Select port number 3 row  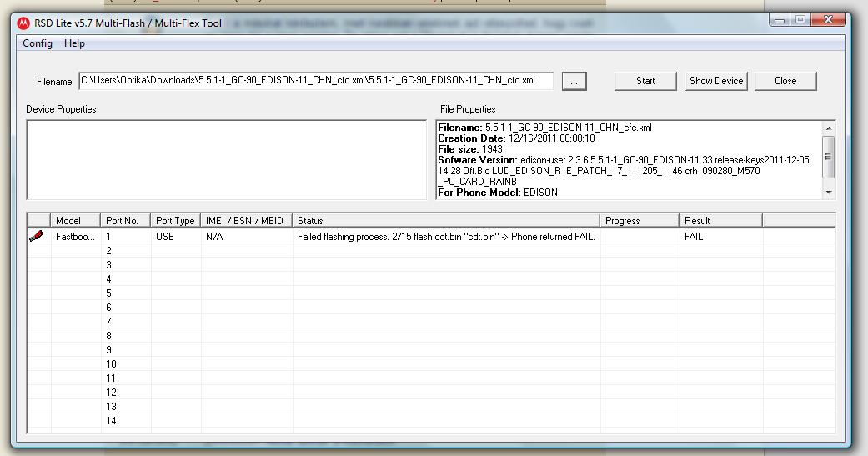point(431,265)
